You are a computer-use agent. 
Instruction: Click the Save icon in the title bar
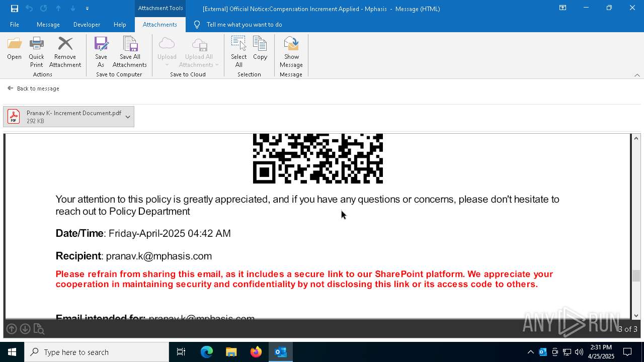(x=14, y=9)
